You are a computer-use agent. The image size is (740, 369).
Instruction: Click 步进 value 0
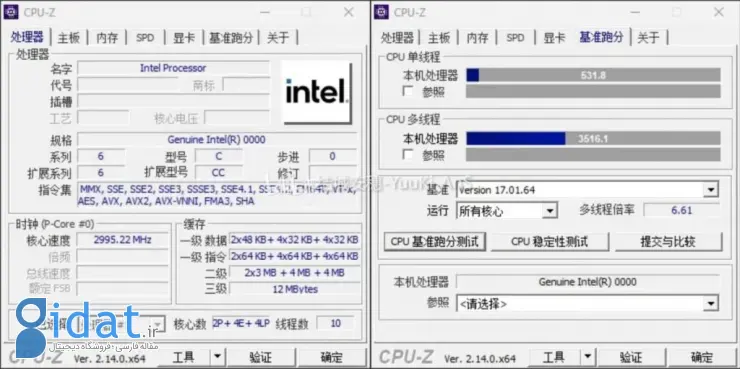333,156
